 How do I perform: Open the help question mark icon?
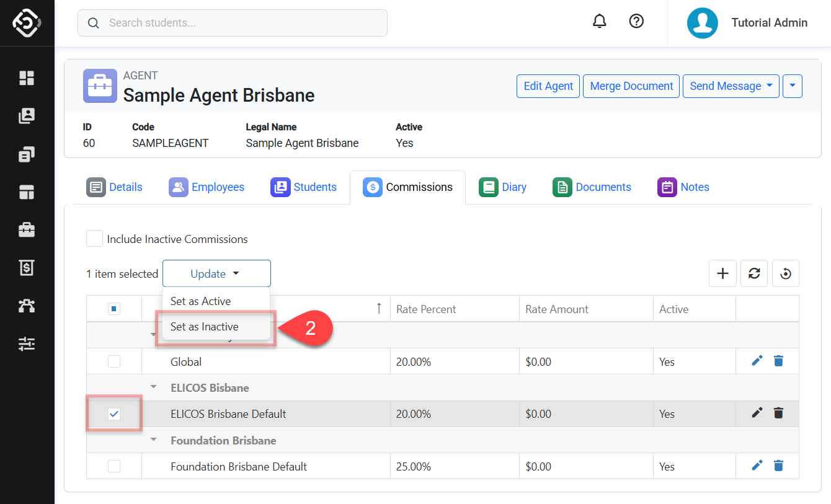point(636,22)
